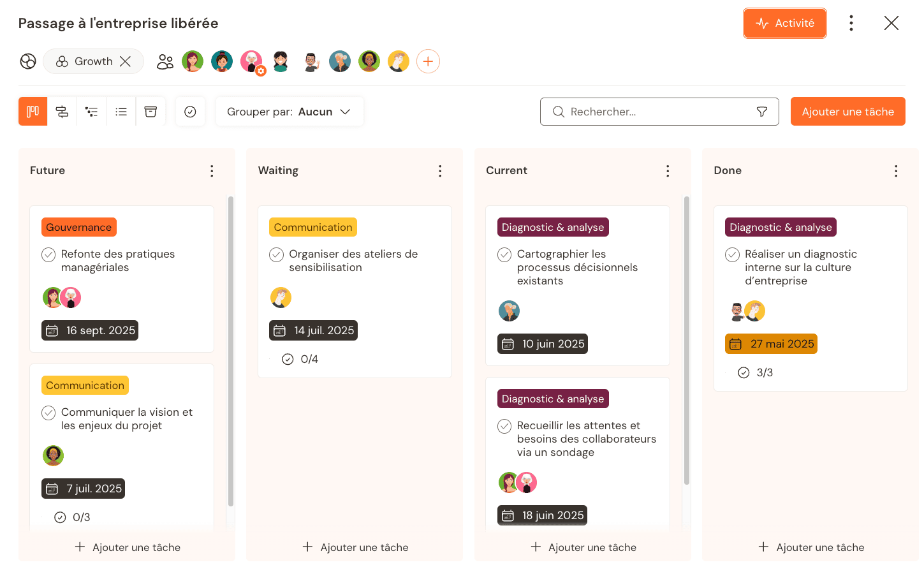Click the globe icon near the Growth tag
924x581 pixels.
[x=27, y=61]
